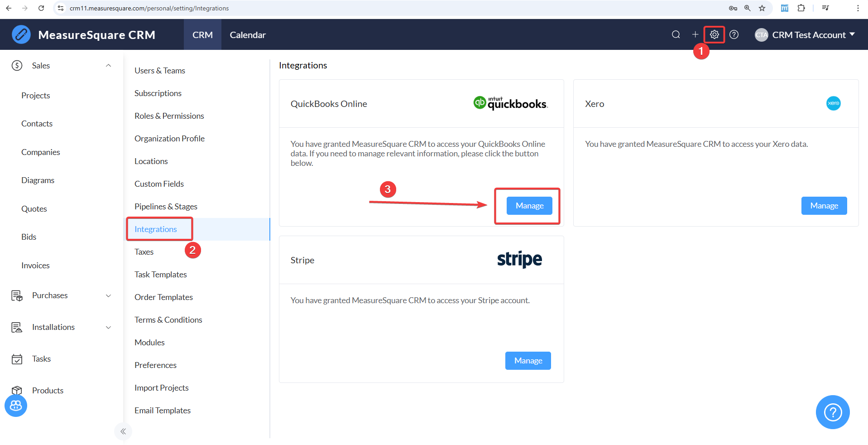Open the settings gear icon
The width and height of the screenshot is (868, 445).
click(714, 34)
